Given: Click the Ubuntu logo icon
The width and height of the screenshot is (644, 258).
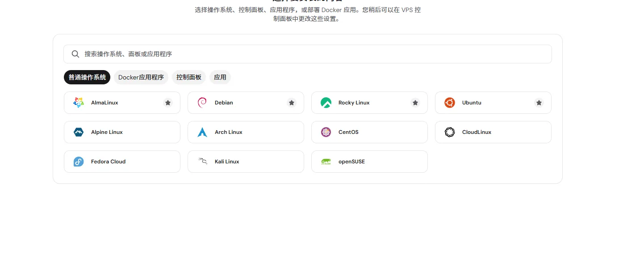Looking at the screenshot, I should [x=450, y=103].
